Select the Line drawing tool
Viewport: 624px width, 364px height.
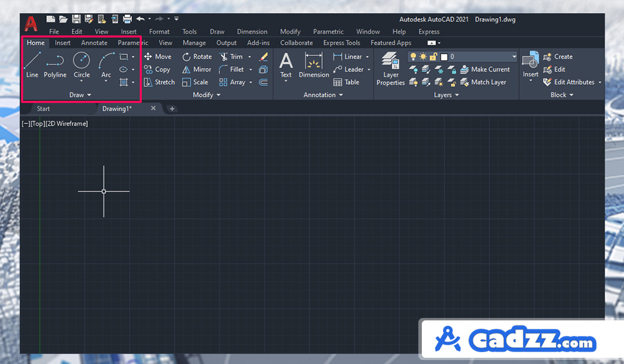[32, 65]
